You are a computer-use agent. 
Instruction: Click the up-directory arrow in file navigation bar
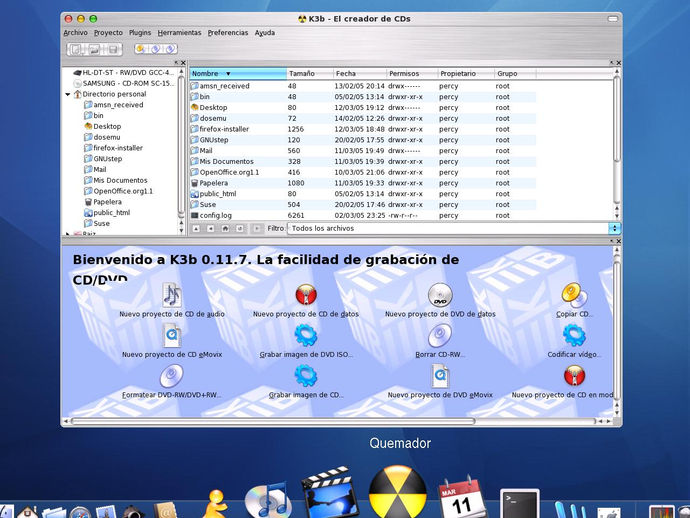(196, 228)
